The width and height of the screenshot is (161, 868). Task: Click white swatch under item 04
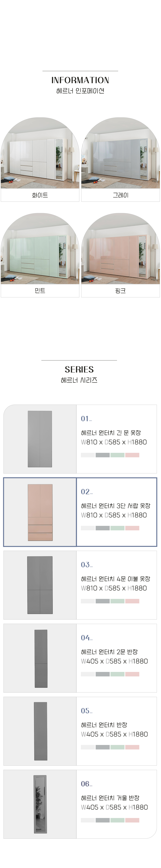[x=88, y=674]
